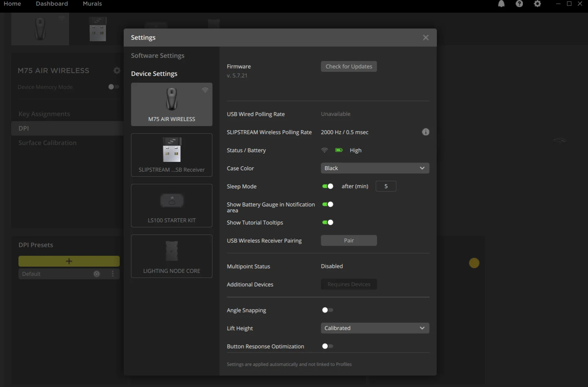Select LS100 STARTER KIT device card
The image size is (588, 387).
172,206
